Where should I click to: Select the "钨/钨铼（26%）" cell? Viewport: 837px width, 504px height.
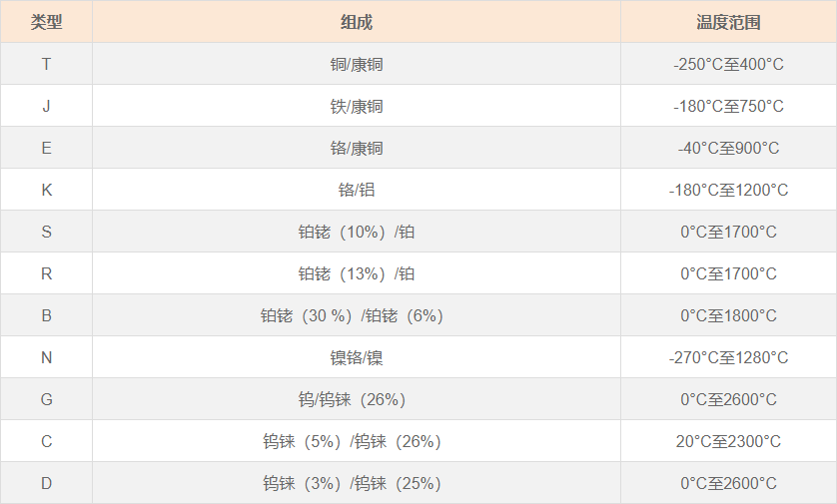(352, 399)
